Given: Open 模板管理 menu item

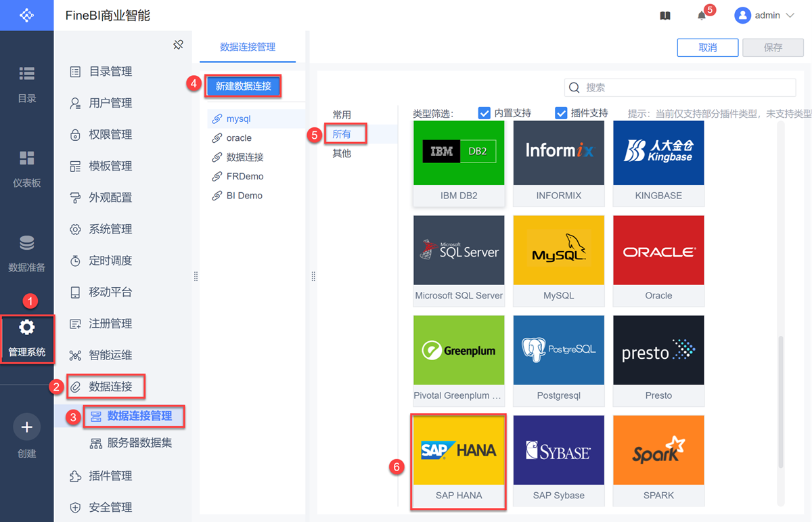Looking at the screenshot, I should [101, 166].
